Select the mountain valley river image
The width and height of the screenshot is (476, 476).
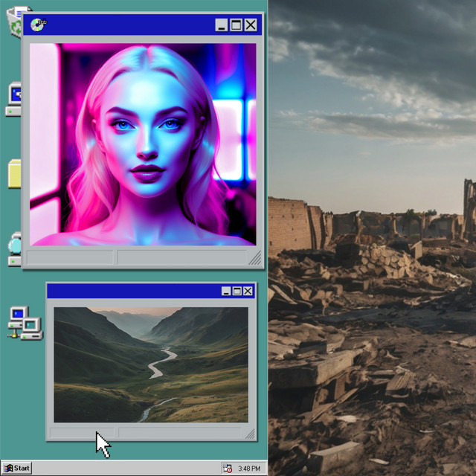(151, 364)
